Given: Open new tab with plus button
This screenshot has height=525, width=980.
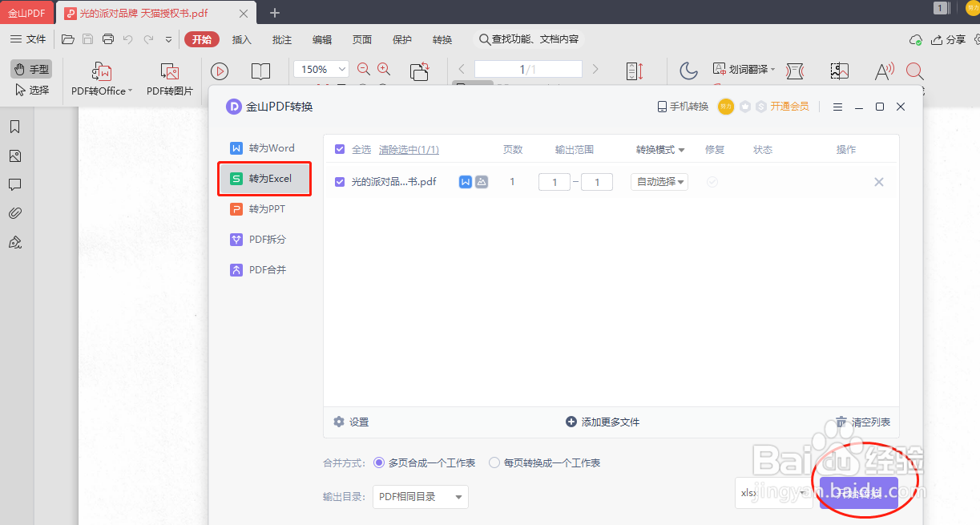Looking at the screenshot, I should (x=275, y=13).
